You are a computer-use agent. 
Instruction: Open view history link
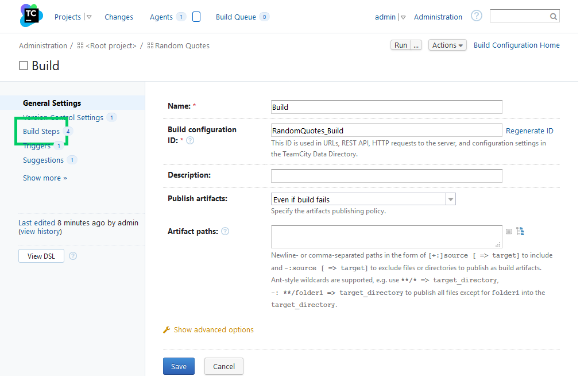[41, 231]
